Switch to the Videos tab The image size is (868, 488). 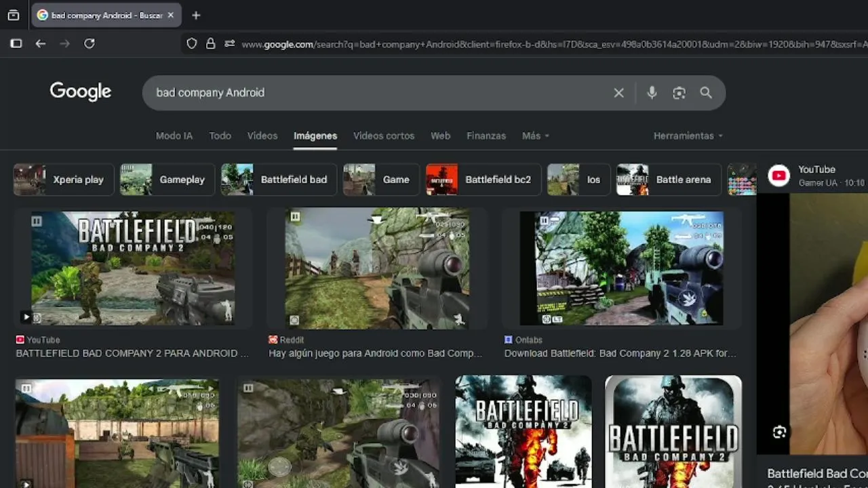click(x=262, y=136)
